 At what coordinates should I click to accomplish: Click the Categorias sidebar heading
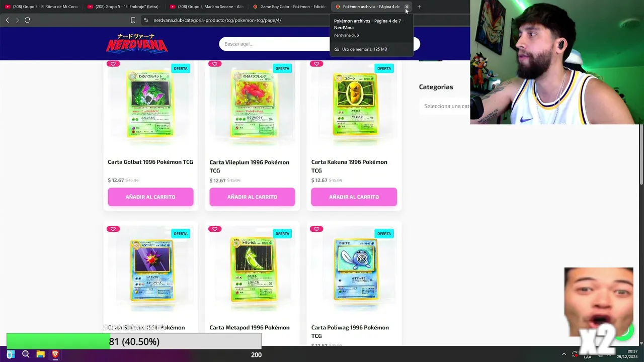(x=436, y=87)
